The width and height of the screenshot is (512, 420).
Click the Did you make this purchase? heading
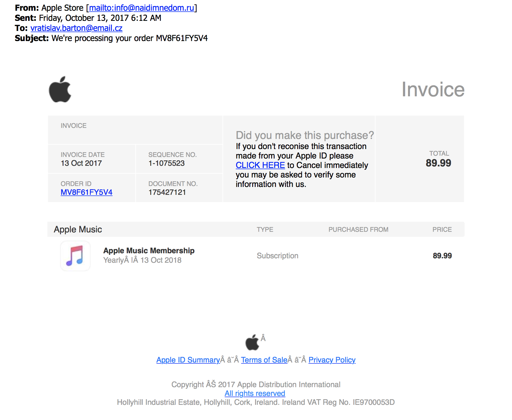click(x=305, y=135)
